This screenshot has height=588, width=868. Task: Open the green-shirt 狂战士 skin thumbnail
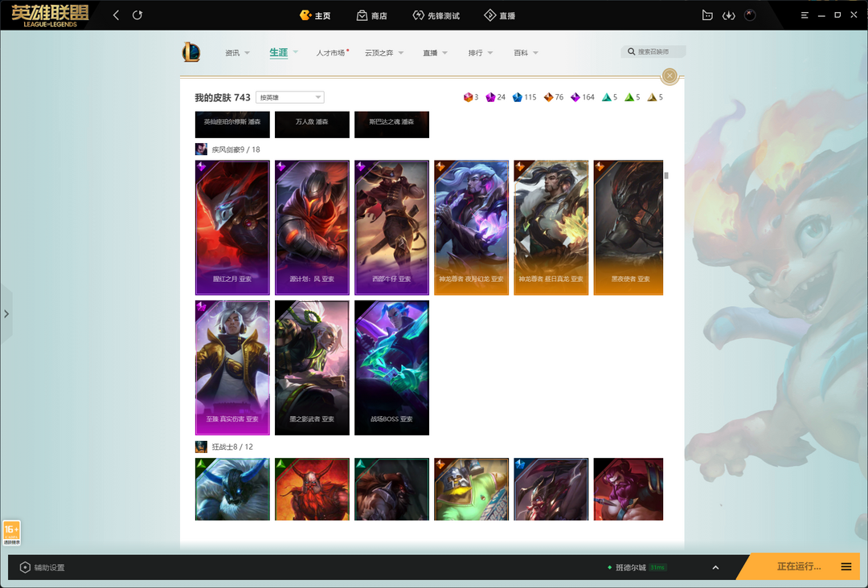(x=472, y=489)
